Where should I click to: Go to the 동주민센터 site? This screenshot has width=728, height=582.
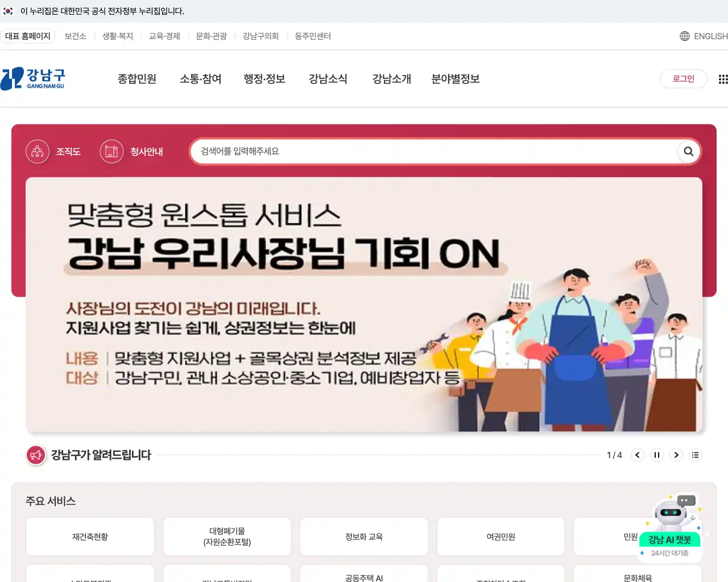313,36
